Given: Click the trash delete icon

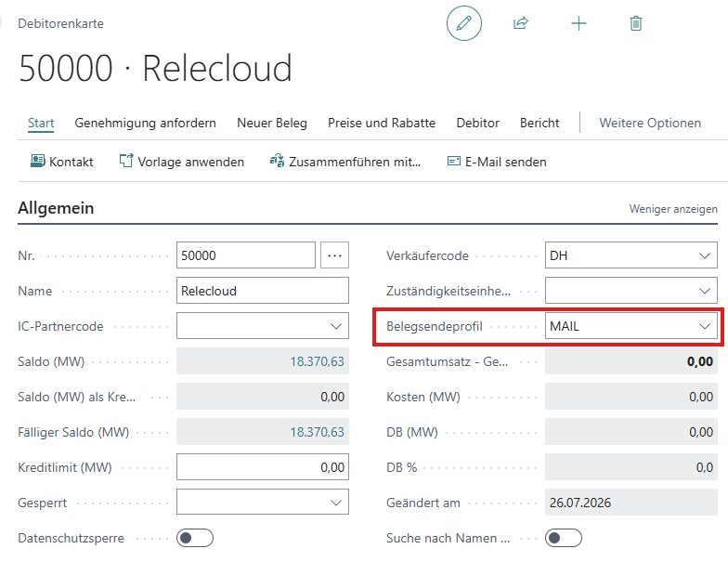Looking at the screenshot, I should click(635, 22).
